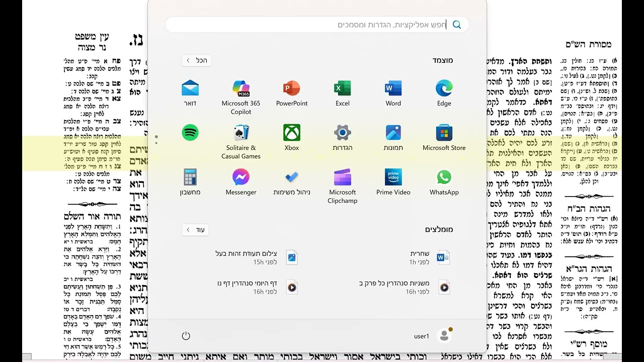The height and width of the screenshot is (362, 644).
Task: Click הגהות הגר"א heading in background document
Action: tap(588, 268)
